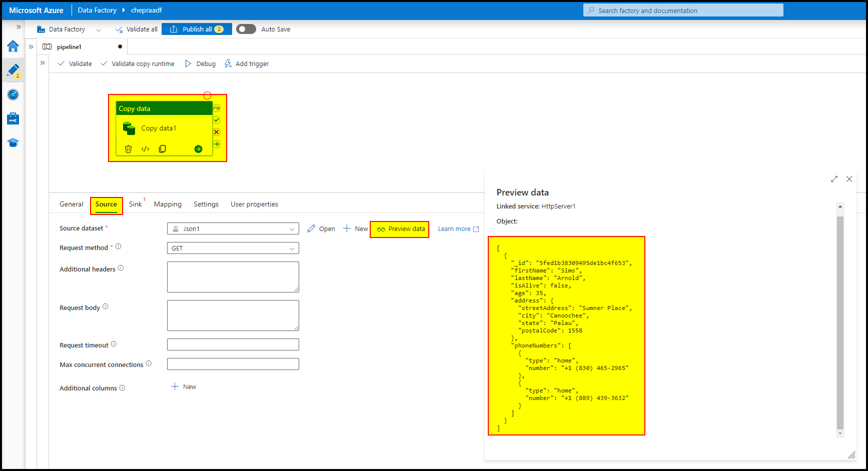Click the red failure connector on Copy data1
Image resolution: width=868 pixels, height=471 pixels.
pos(217,132)
